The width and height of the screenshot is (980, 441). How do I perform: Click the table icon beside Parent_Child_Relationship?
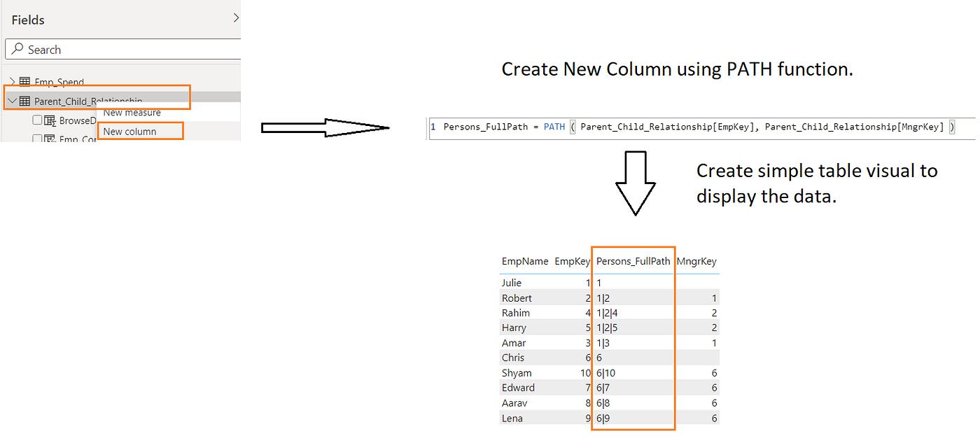pyautogui.click(x=24, y=100)
